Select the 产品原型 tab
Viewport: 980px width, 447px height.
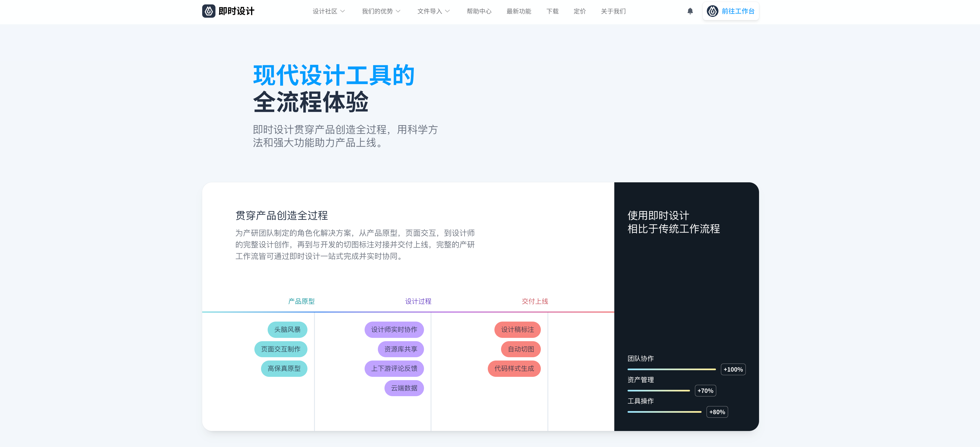click(301, 301)
